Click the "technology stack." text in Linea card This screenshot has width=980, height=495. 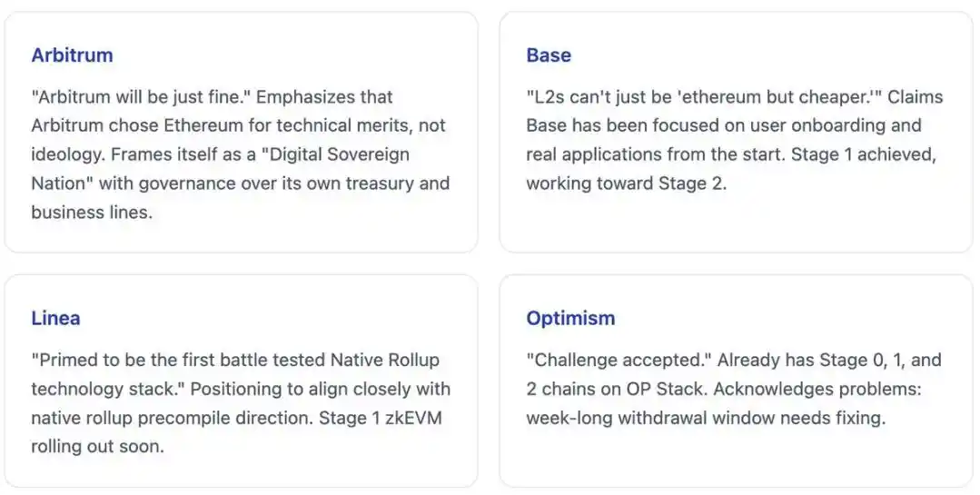coord(103,389)
